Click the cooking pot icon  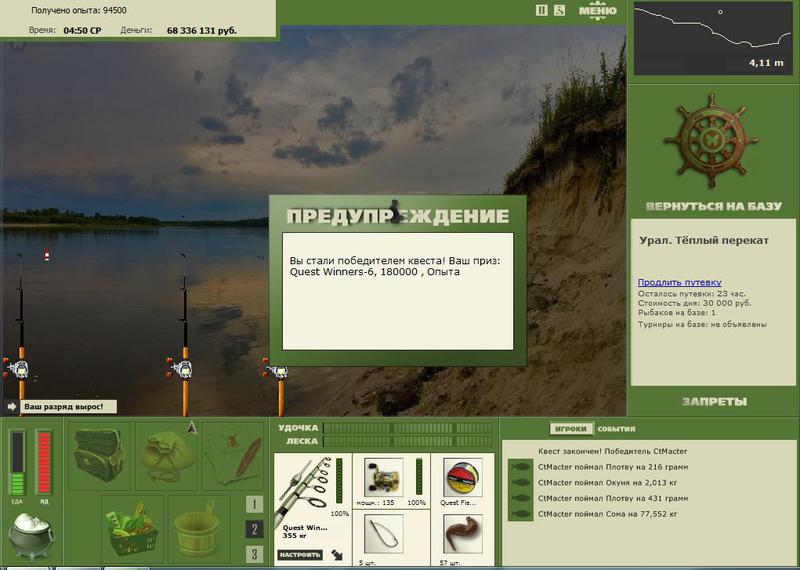click(x=31, y=536)
